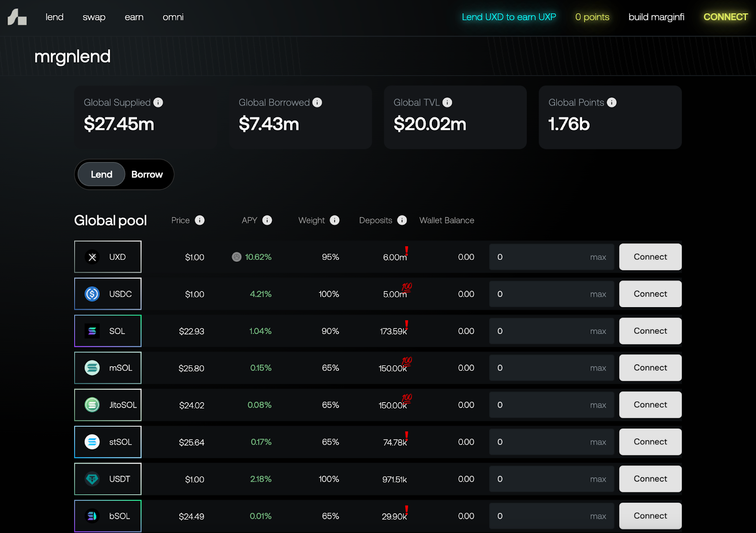Image resolution: width=756 pixels, height=533 pixels.
Task: Open the swap nav item
Action: [x=94, y=17]
